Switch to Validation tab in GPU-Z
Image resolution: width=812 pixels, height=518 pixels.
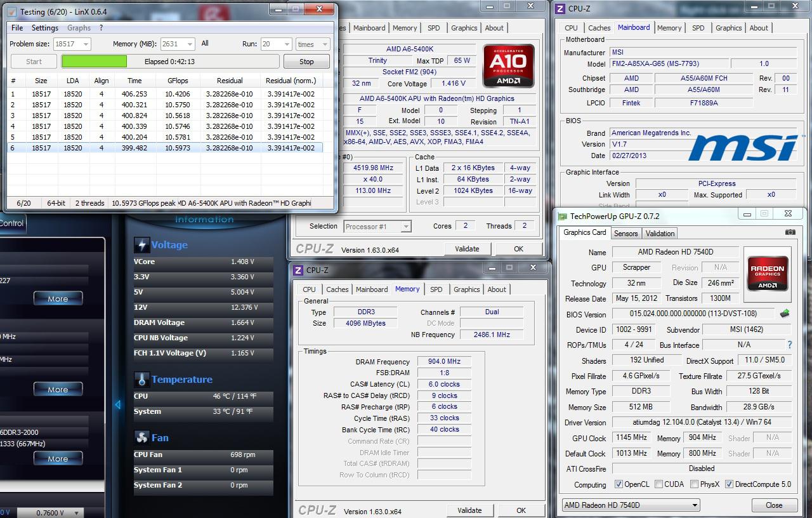pos(660,234)
